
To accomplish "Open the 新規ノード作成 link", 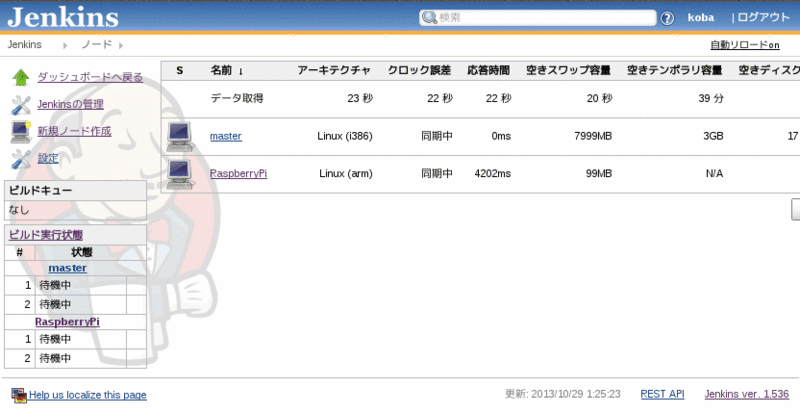I will pos(74,131).
